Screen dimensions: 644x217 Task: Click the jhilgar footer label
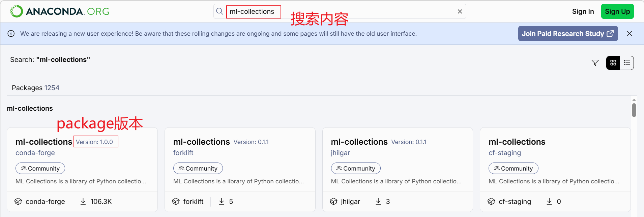pyautogui.click(x=350, y=202)
